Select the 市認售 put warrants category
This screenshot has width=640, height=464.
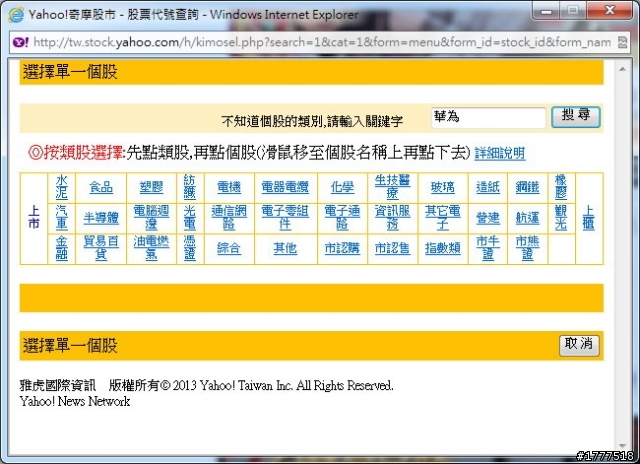pyautogui.click(x=392, y=248)
